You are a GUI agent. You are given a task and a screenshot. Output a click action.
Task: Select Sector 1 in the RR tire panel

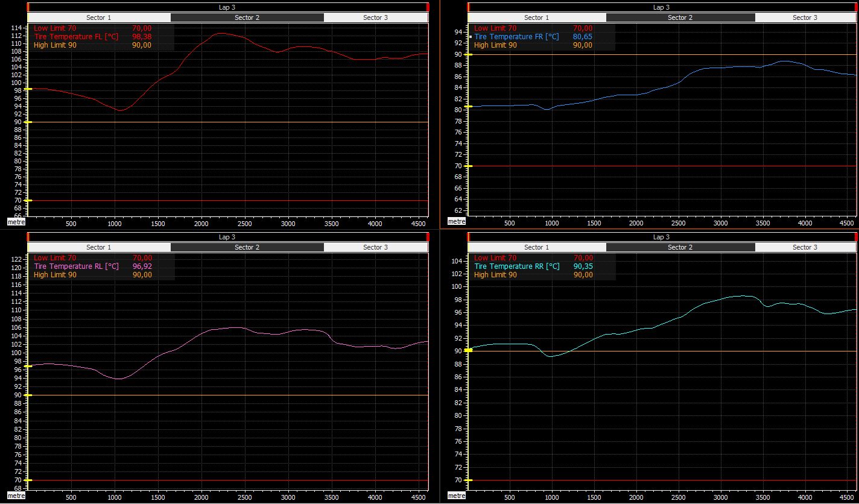(x=537, y=247)
